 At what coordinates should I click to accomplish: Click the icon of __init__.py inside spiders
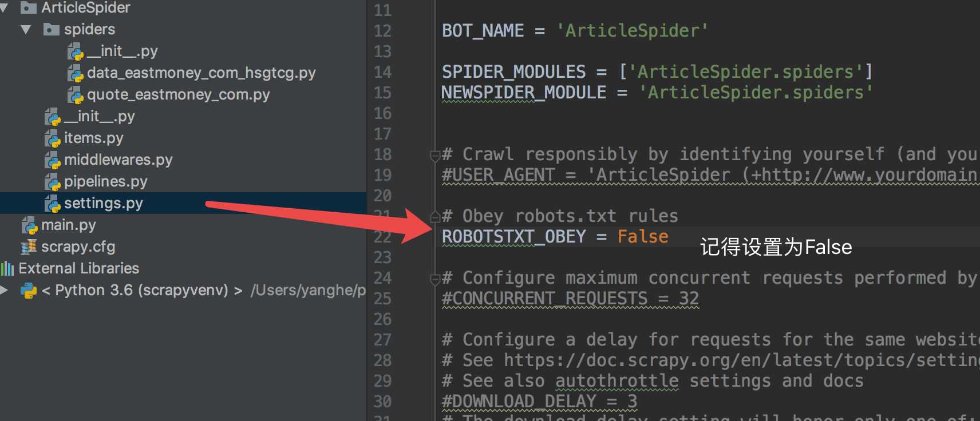tap(75, 51)
